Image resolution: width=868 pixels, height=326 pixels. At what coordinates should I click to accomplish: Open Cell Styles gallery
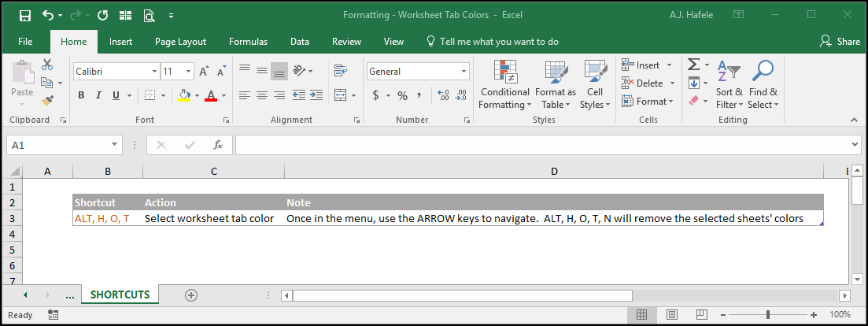point(595,85)
